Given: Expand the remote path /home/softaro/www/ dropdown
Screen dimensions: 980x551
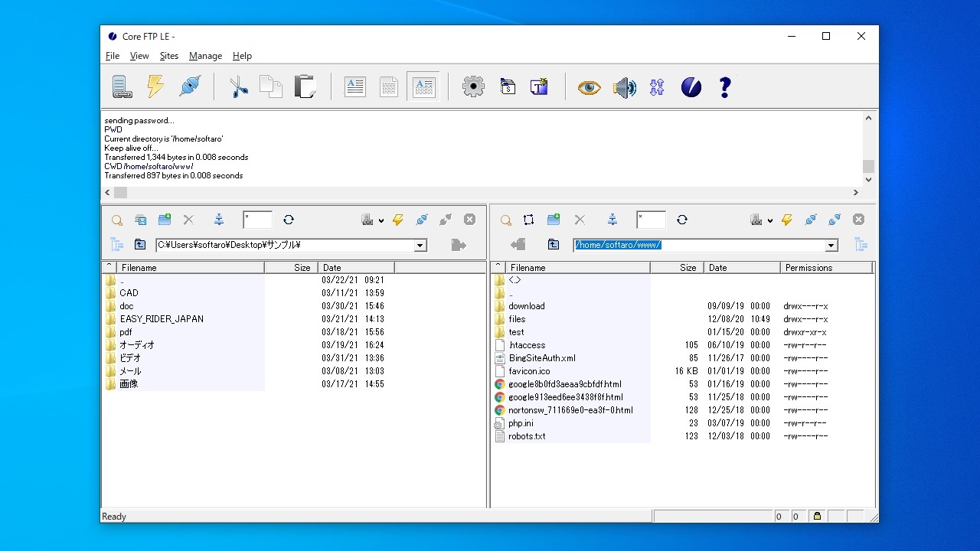Looking at the screenshot, I should [831, 246].
